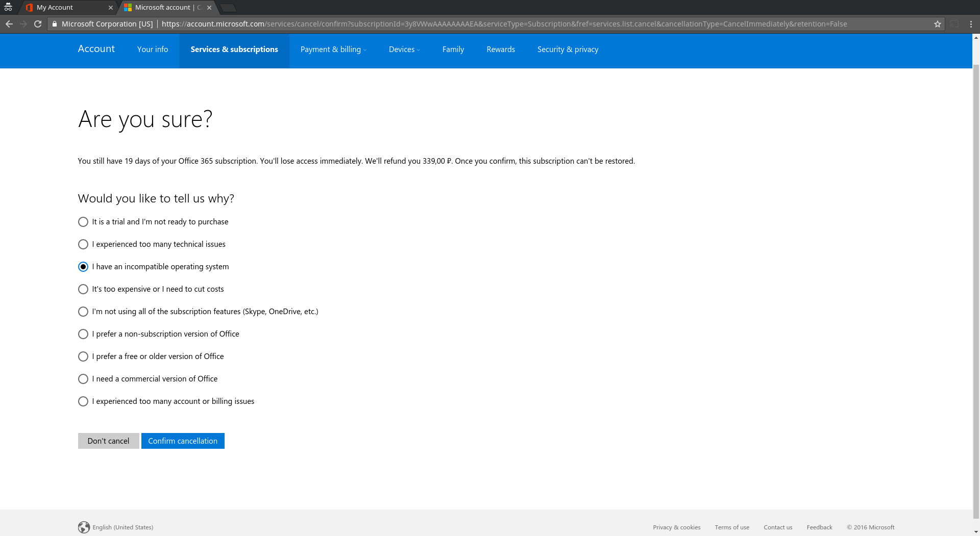Click the scrollbar up arrow
Image resolution: width=980 pixels, height=536 pixels.
coord(976,38)
